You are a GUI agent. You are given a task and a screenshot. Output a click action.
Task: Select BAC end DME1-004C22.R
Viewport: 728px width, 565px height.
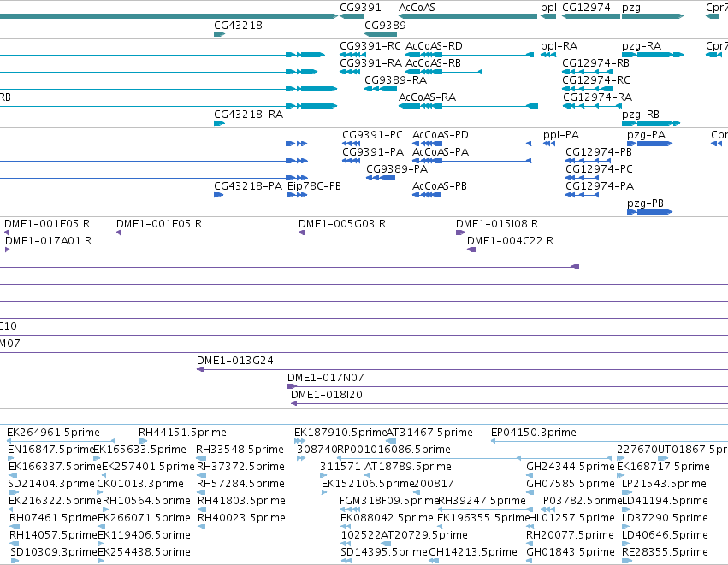[x=510, y=241]
